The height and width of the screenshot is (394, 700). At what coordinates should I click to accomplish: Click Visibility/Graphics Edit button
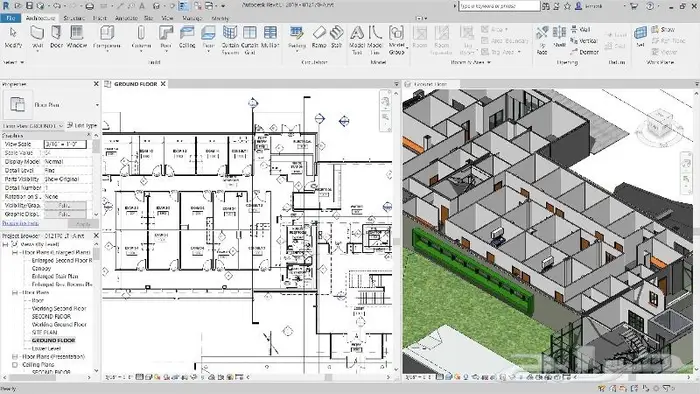pos(65,205)
